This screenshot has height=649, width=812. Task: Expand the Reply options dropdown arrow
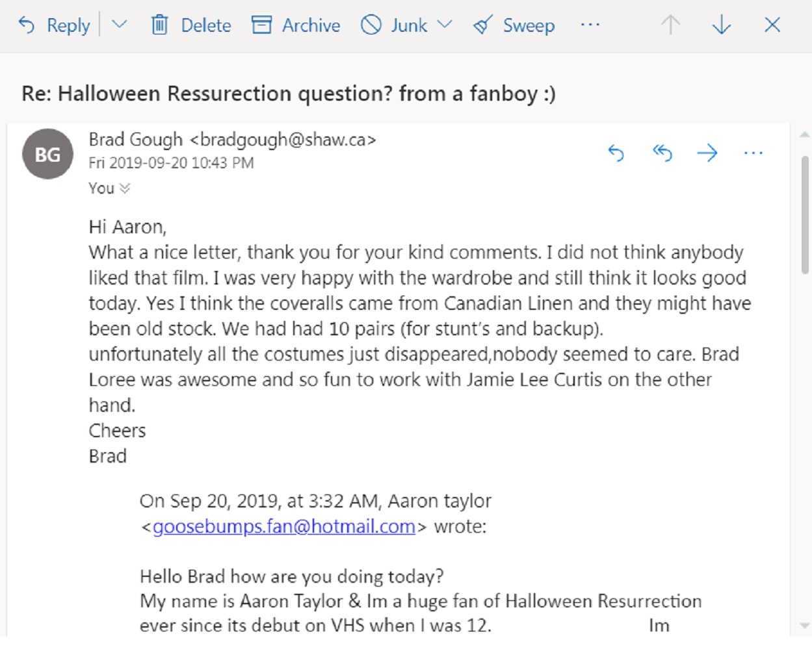(x=119, y=25)
